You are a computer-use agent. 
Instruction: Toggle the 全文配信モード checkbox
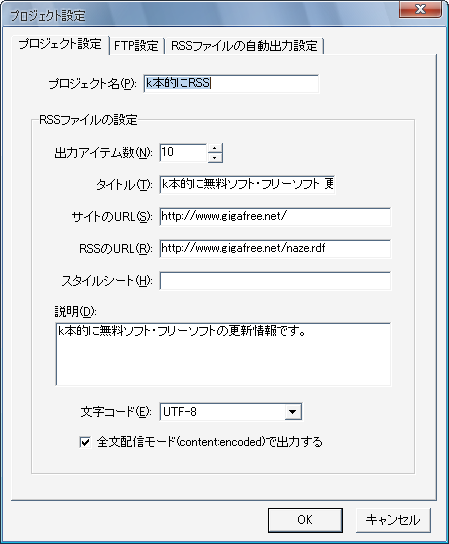tap(85, 442)
